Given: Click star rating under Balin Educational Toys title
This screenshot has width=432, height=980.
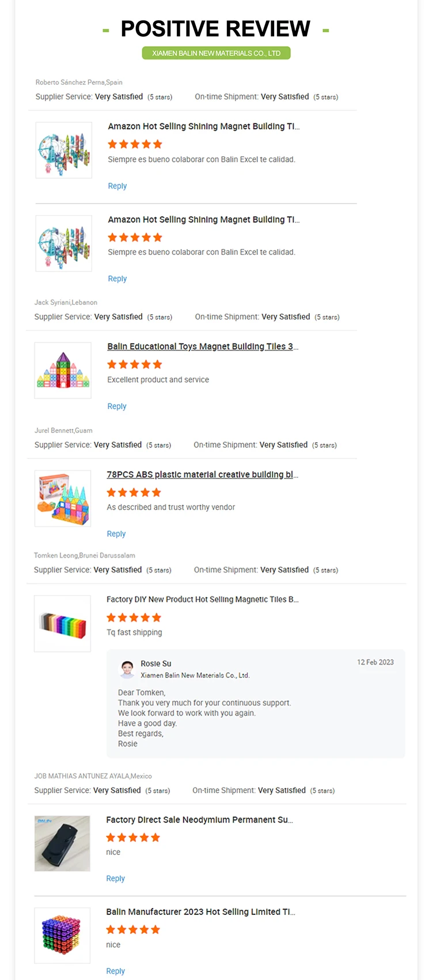Looking at the screenshot, I should [x=134, y=364].
